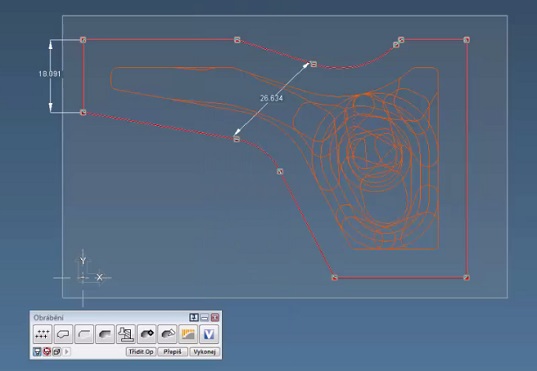Expand more options with small arrow
This screenshot has width=537, height=371.
tap(67, 352)
